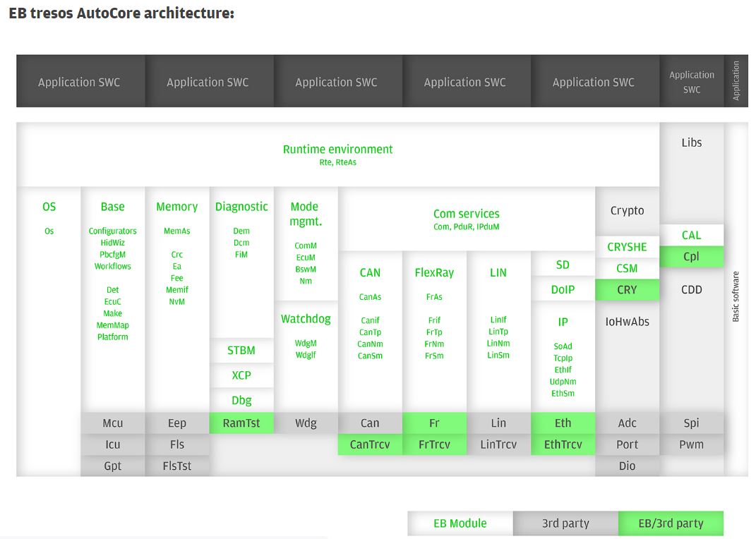This screenshot has width=756, height=539.
Task: Click the Runtime environment block
Action: pos(338,155)
